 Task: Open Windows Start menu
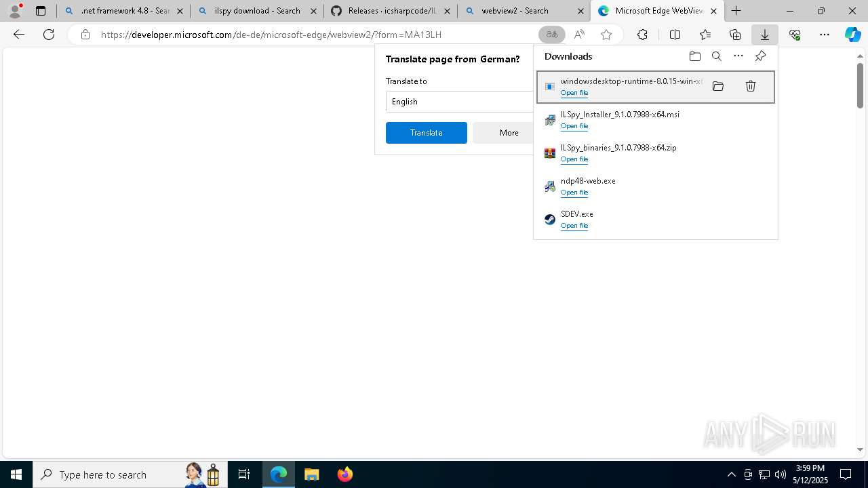(16, 474)
